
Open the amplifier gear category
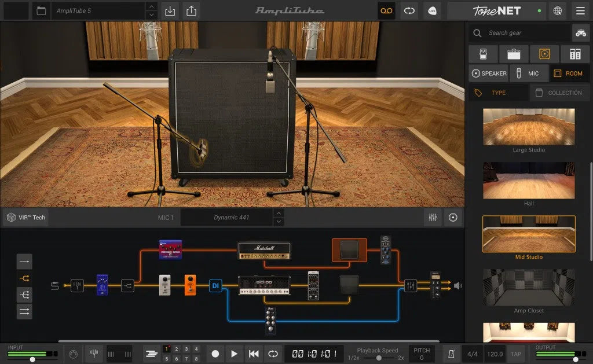tap(514, 54)
